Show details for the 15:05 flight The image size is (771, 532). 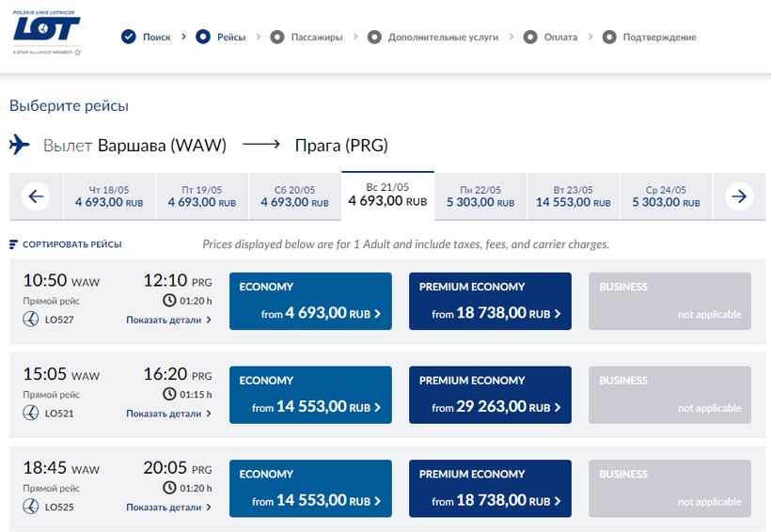(x=169, y=414)
